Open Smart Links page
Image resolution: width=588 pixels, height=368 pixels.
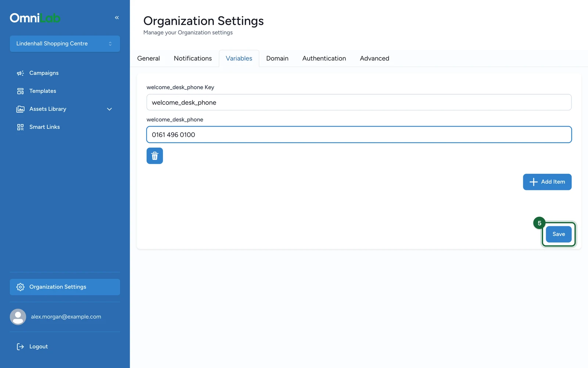point(65,127)
